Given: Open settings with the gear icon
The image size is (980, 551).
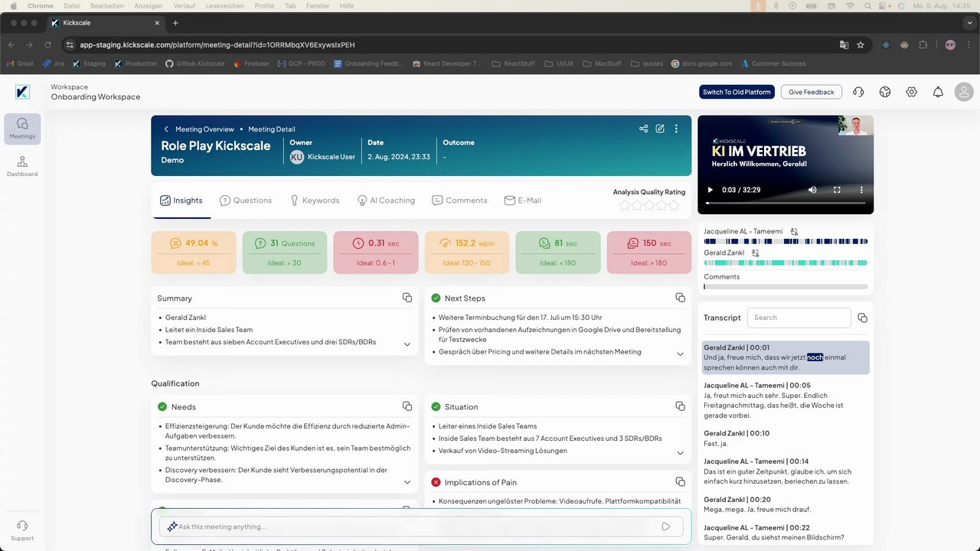Looking at the screenshot, I should [x=911, y=92].
